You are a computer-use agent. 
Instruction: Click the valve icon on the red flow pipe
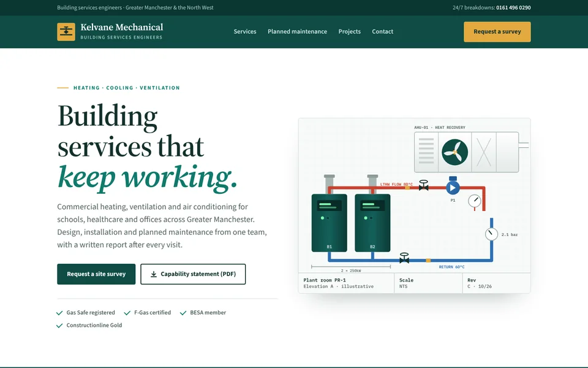click(423, 185)
